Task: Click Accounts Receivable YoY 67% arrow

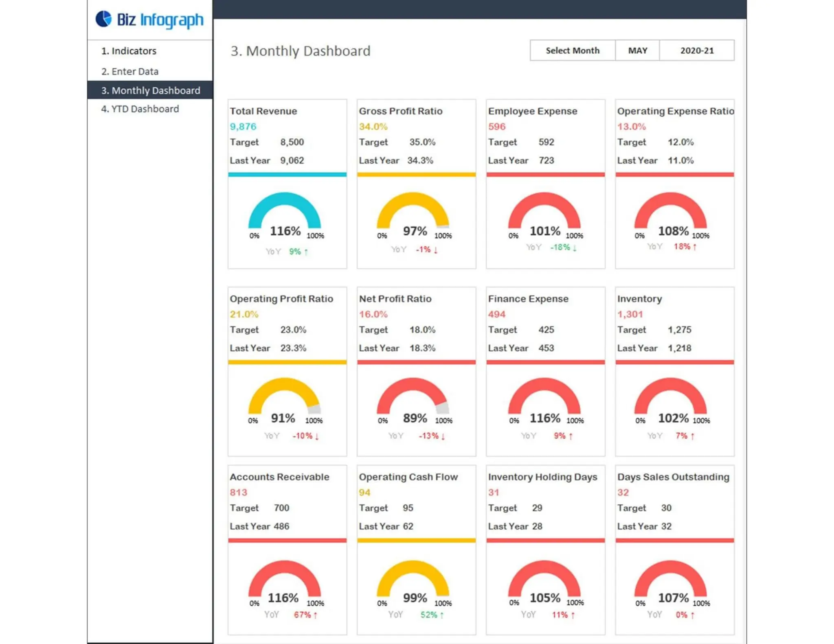Action: (315, 615)
